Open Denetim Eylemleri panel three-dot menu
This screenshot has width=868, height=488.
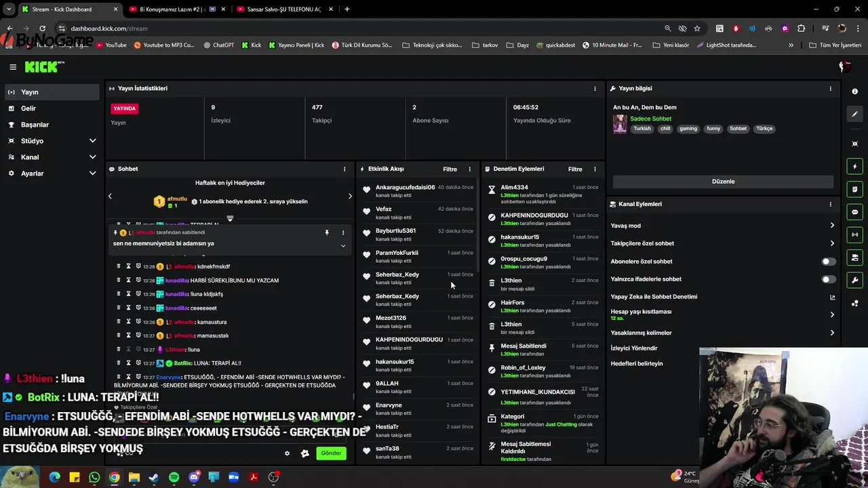click(595, 169)
